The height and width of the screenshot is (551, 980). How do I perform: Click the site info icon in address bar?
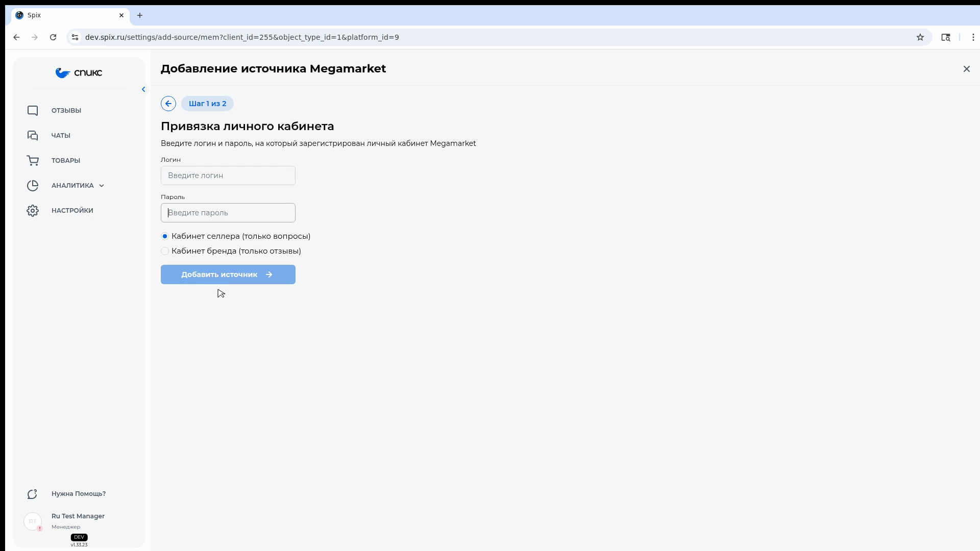pyautogui.click(x=75, y=37)
